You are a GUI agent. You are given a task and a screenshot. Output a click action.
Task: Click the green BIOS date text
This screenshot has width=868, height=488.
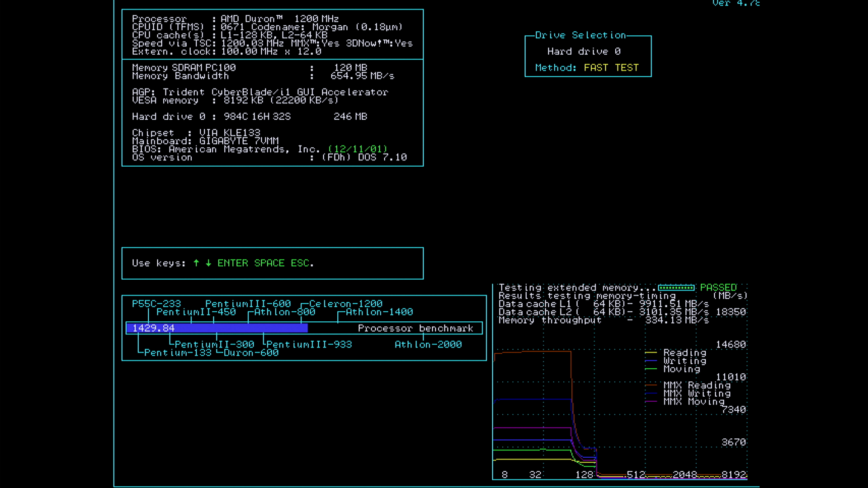(x=358, y=149)
